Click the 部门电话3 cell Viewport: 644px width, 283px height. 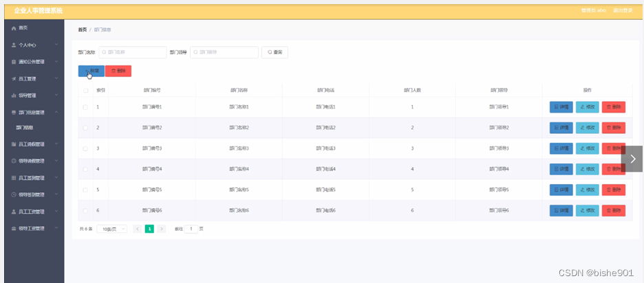coord(325,148)
